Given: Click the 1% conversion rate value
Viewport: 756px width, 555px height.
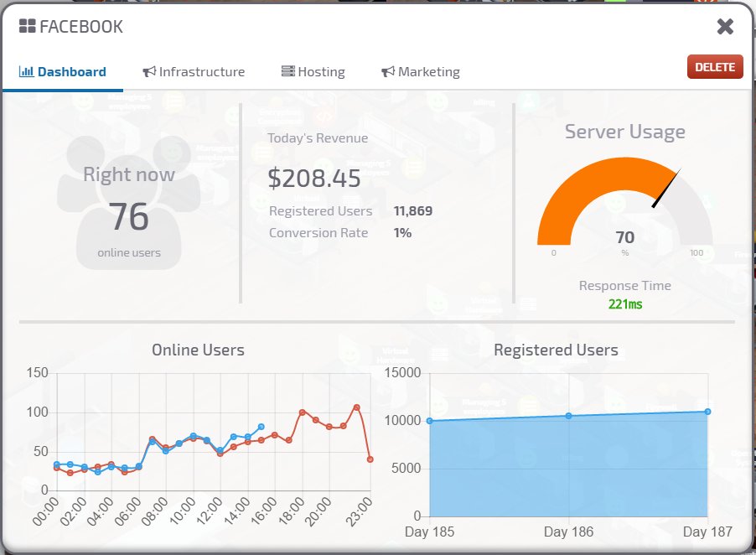Looking at the screenshot, I should coord(402,233).
